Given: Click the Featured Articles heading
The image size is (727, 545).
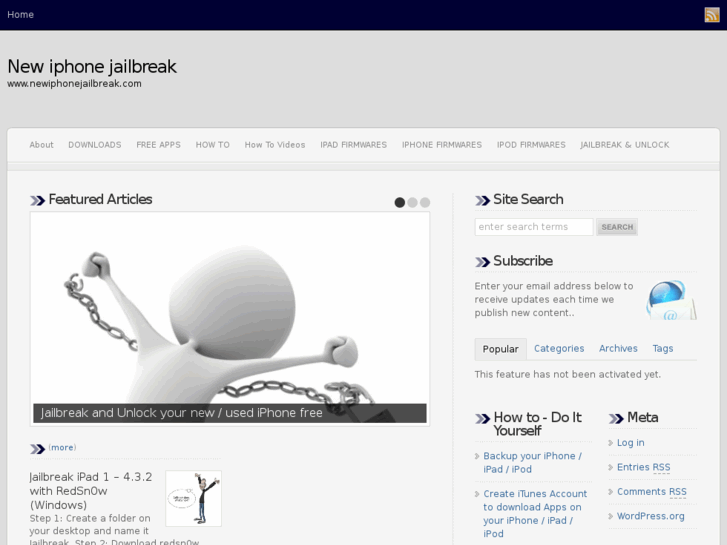Looking at the screenshot, I should pyautogui.click(x=100, y=199).
